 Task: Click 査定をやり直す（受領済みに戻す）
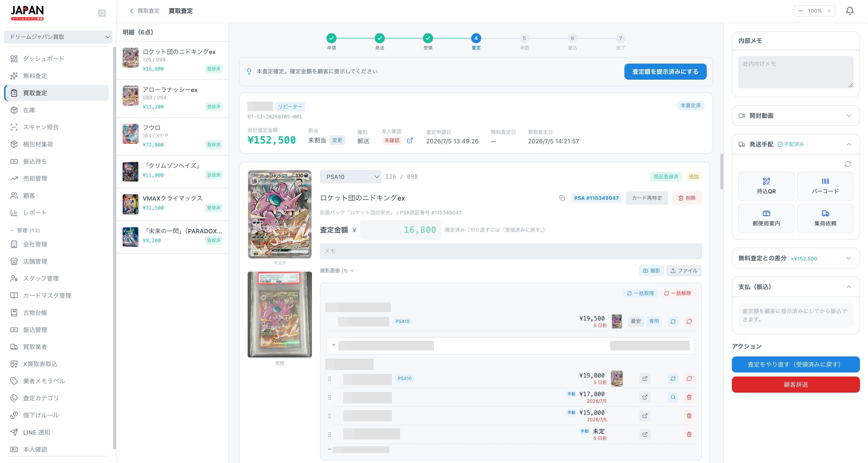click(x=796, y=364)
